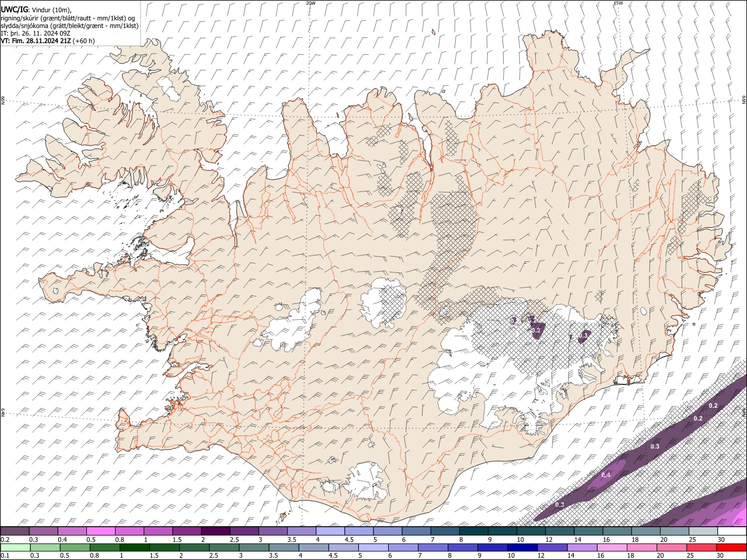
Task: Click the '(+60 h)' forecast offset text
Action: pyautogui.click(x=84, y=41)
